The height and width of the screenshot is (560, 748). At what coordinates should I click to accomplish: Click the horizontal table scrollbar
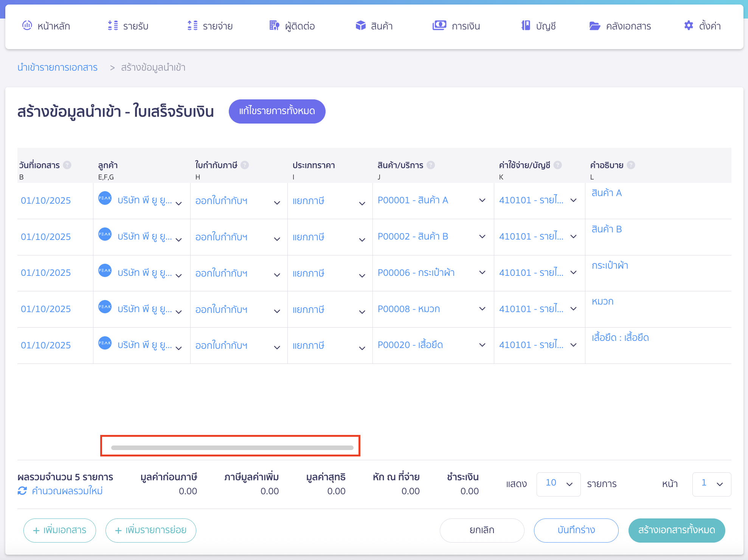232,448
